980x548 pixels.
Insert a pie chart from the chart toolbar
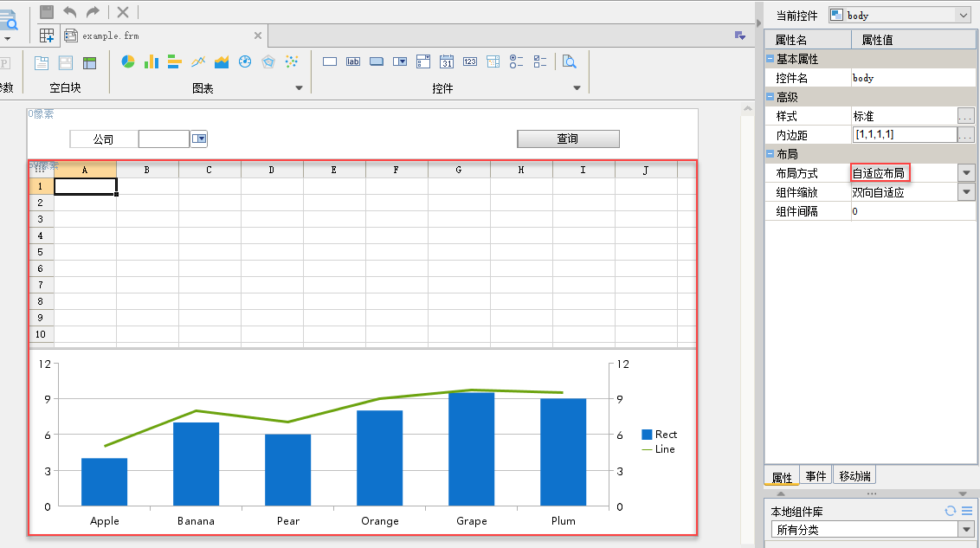tap(128, 61)
